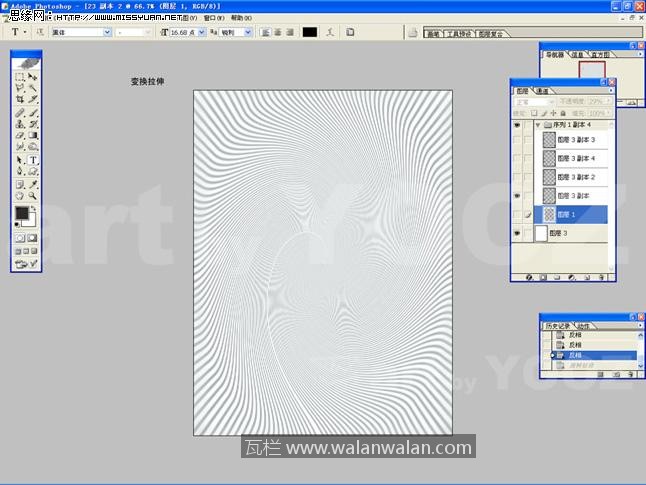Select the Rectangular Marquee tool
Viewport: 646px width, 485px height.
20,77
